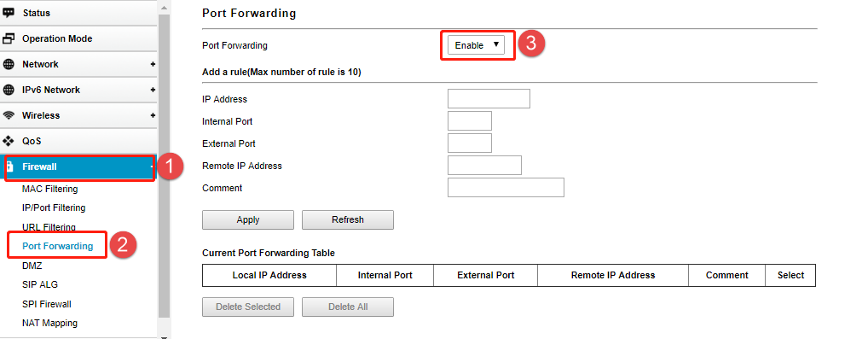
Task: Focus the External Port field
Action: [470, 143]
